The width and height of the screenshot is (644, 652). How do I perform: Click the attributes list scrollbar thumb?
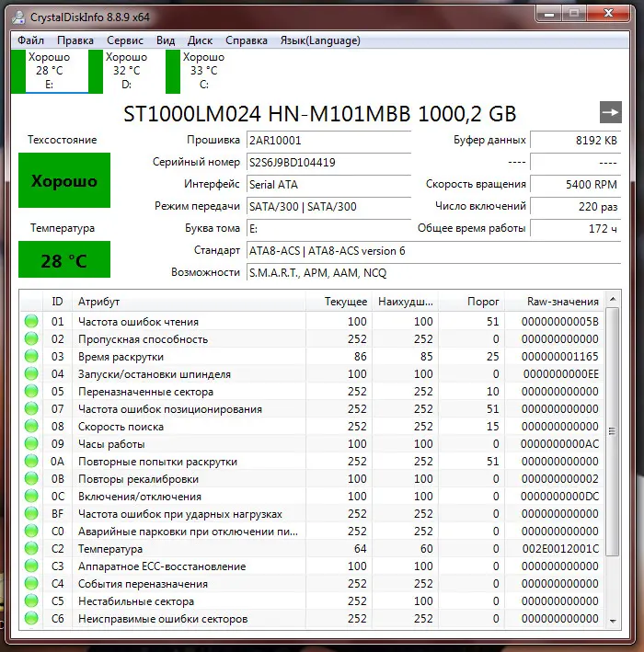coord(612,431)
